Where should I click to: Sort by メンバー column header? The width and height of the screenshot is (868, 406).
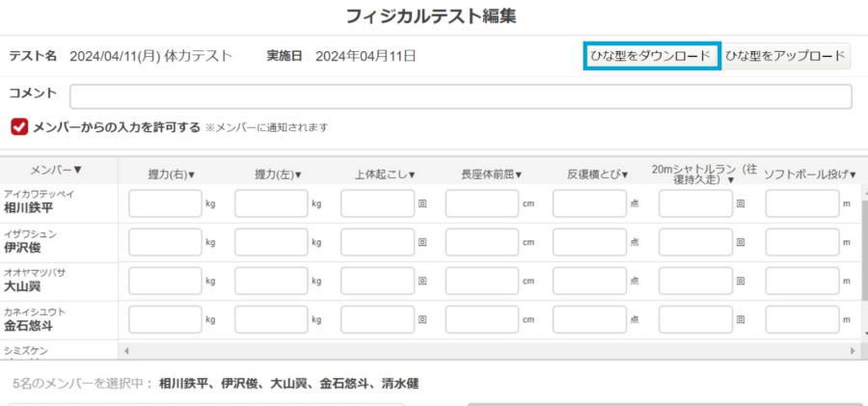pos(56,170)
